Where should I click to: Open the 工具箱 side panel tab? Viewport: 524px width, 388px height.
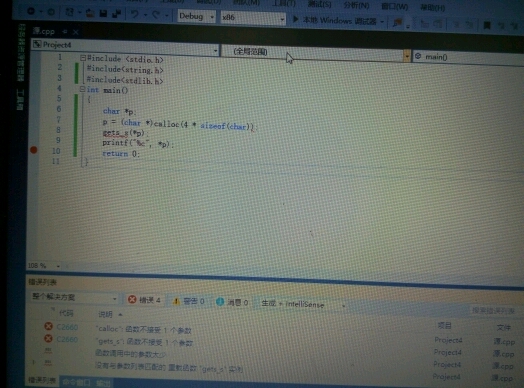21,99
